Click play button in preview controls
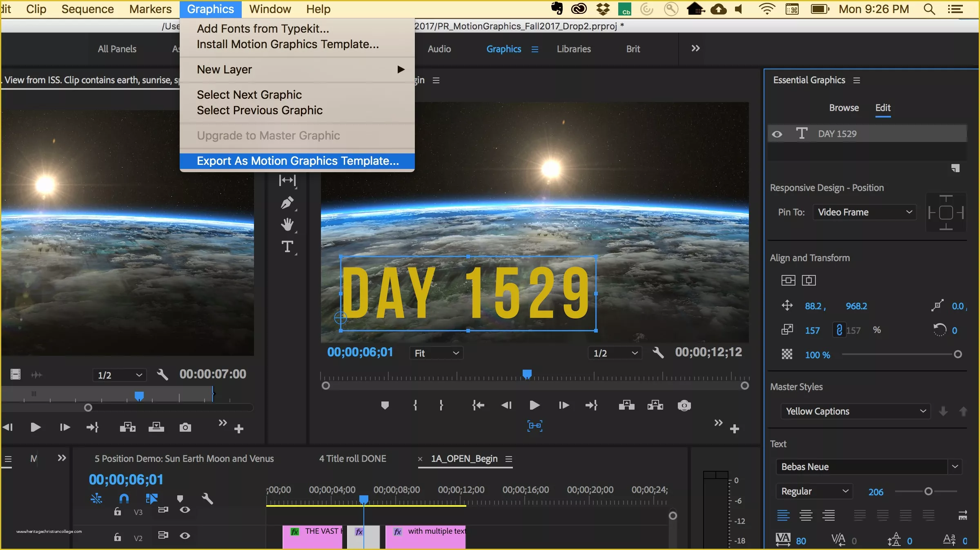980x550 pixels. (x=534, y=406)
